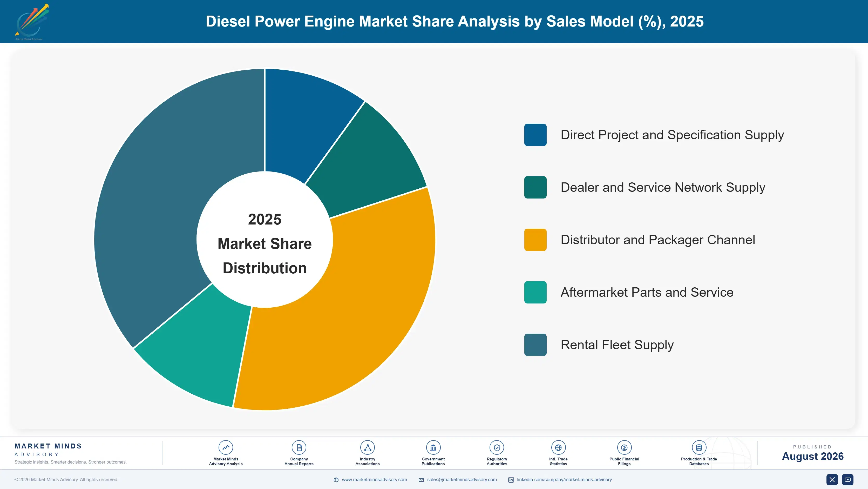The image size is (868, 489).
Task: Click the Government Publications building icon
Action: (x=433, y=447)
